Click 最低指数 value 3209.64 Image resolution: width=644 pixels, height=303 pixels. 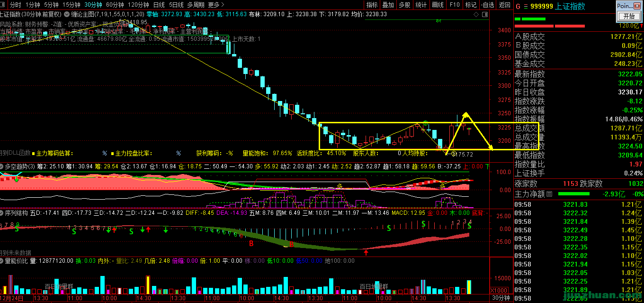coord(630,155)
